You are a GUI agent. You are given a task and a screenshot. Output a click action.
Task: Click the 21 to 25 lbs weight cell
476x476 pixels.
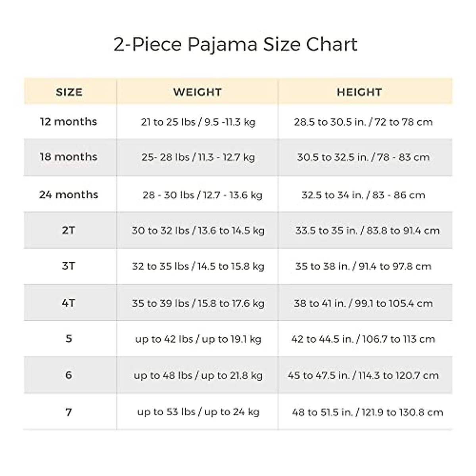(x=198, y=122)
